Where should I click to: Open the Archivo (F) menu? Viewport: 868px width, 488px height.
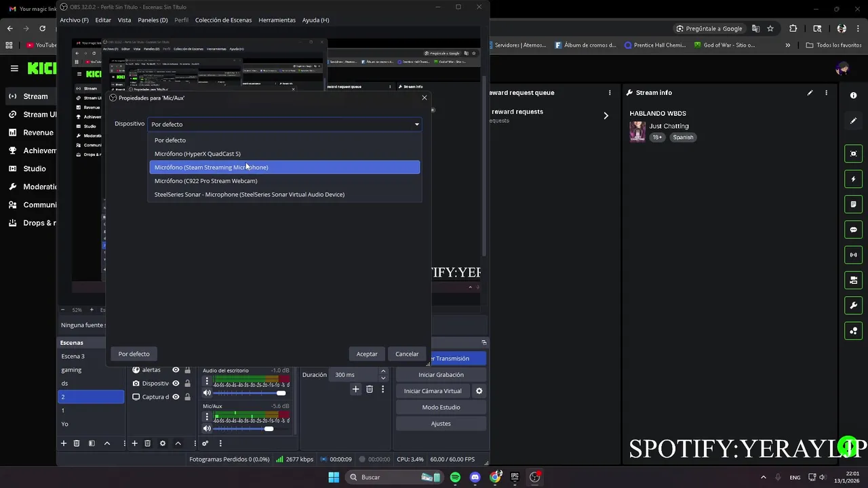tap(74, 20)
